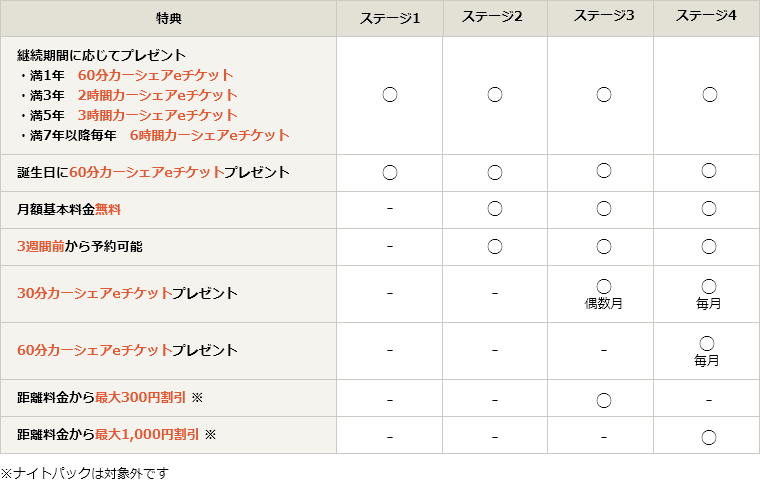Viewport: 760px width, 484px height.
Task: Click the ステージ3 column header
Action: (603, 18)
